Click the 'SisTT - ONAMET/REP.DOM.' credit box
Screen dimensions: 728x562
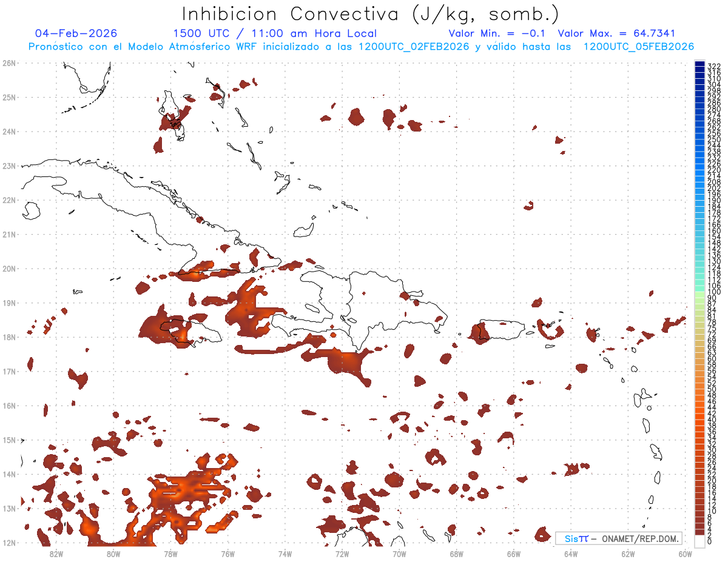[x=618, y=538]
